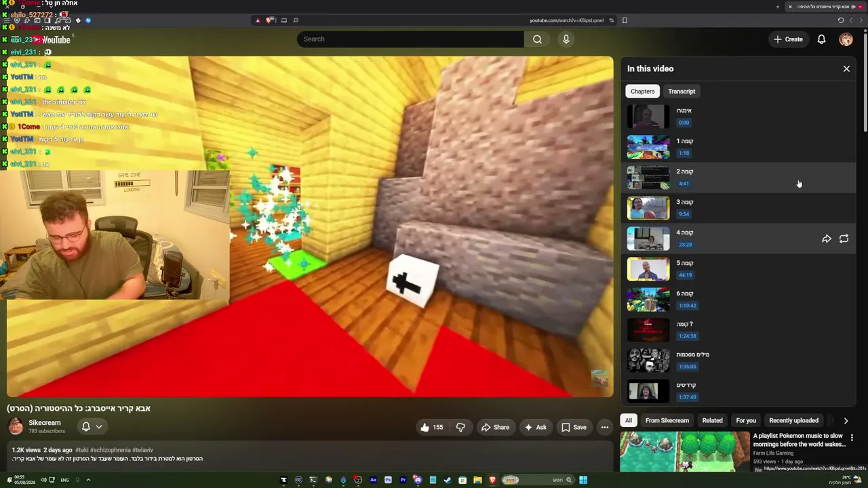Image resolution: width=868 pixels, height=488 pixels.
Task: Open the Pokemon playlist video title
Action: 800,440
